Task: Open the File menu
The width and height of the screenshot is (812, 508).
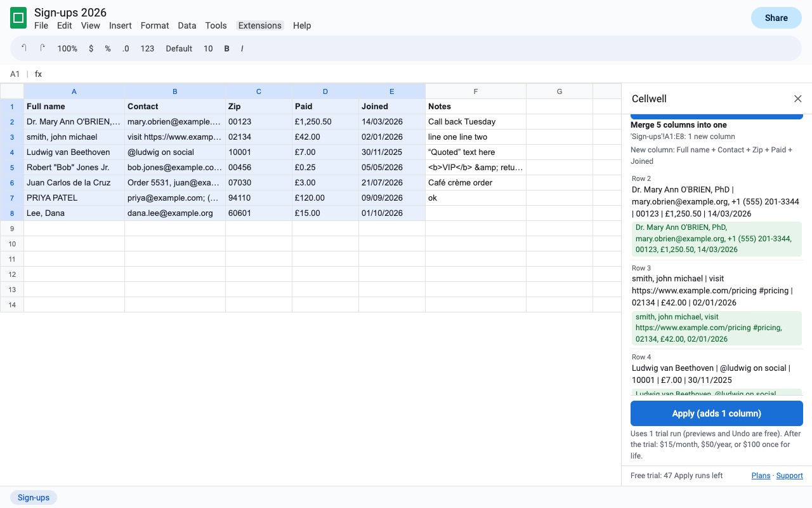Action: 41,25
